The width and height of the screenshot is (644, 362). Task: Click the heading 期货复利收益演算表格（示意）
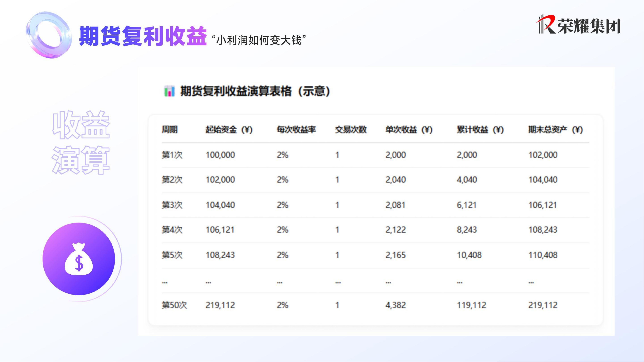click(x=255, y=91)
